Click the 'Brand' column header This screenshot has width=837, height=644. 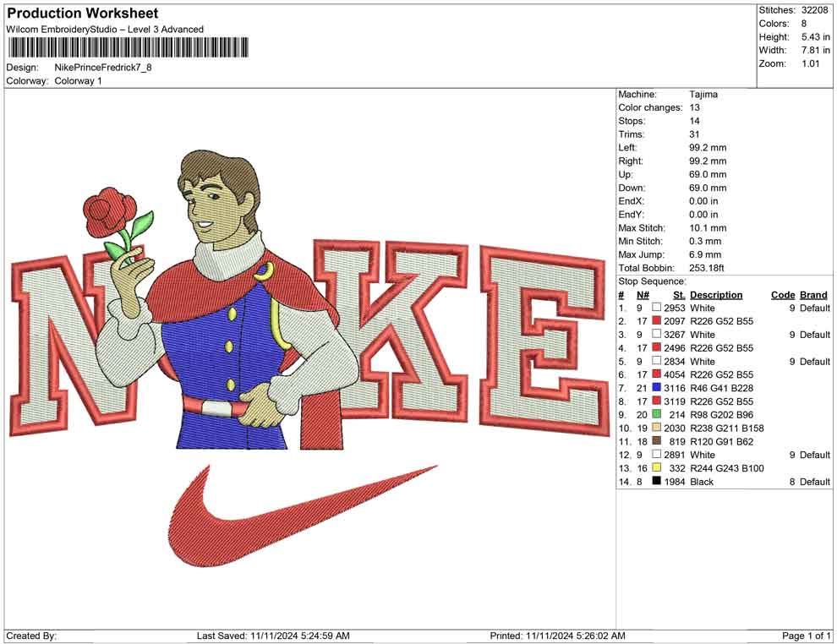813,294
